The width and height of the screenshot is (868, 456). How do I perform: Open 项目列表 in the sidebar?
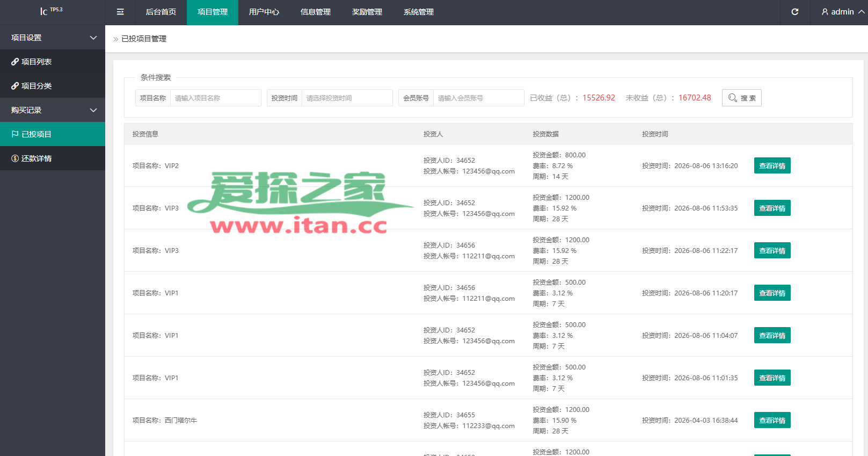pyautogui.click(x=53, y=62)
